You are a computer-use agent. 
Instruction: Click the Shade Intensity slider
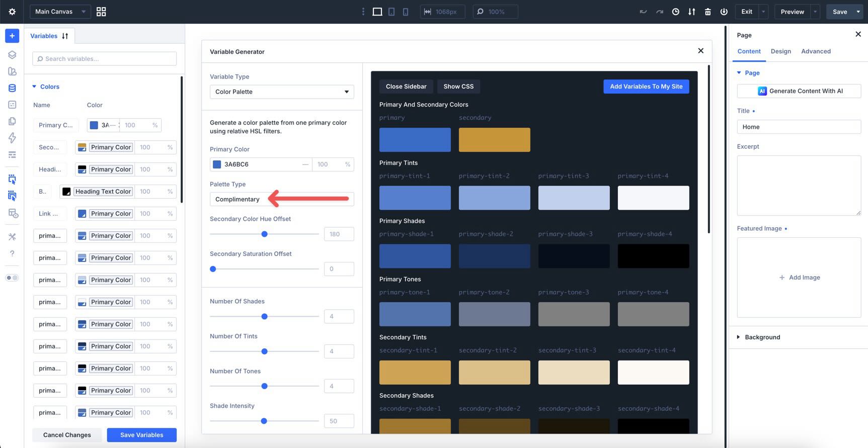[x=264, y=421]
